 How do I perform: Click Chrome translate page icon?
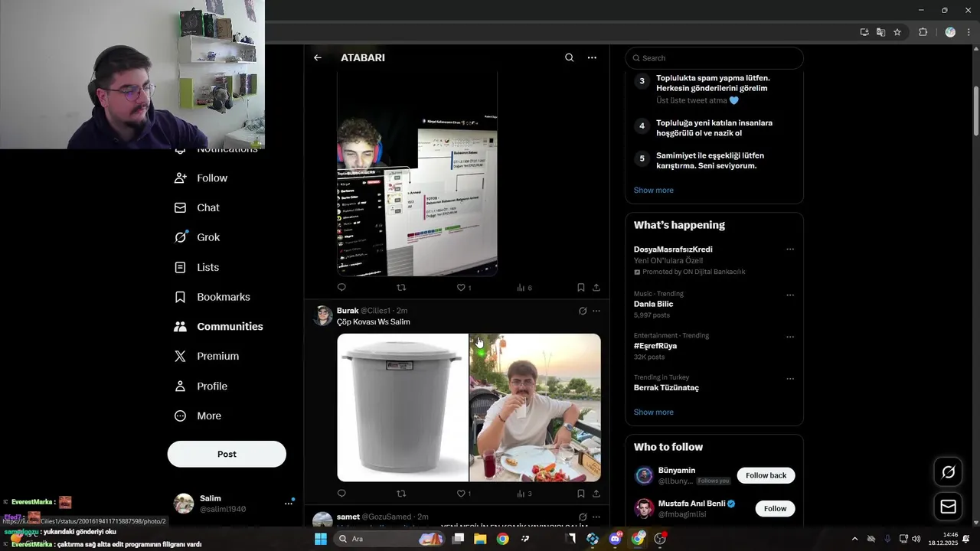point(880,32)
